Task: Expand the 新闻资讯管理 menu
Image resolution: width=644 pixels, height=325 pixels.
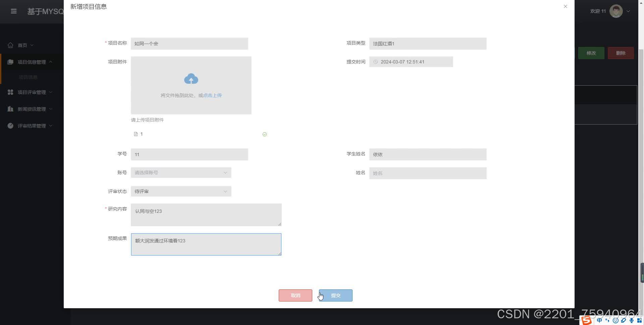Action: 32,109
